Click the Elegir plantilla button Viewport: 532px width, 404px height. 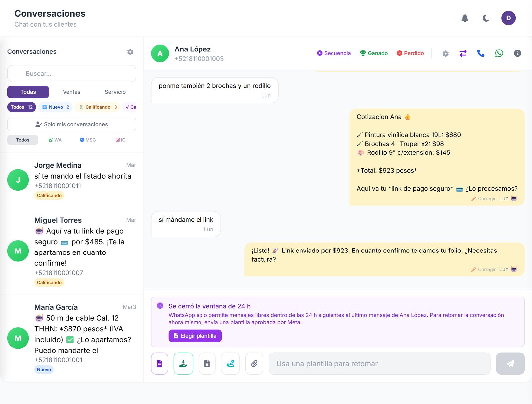(x=195, y=336)
